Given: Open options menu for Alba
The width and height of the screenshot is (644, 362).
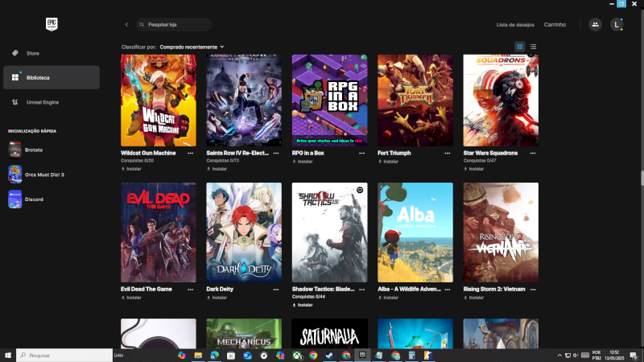Looking at the screenshot, I should [x=448, y=290].
